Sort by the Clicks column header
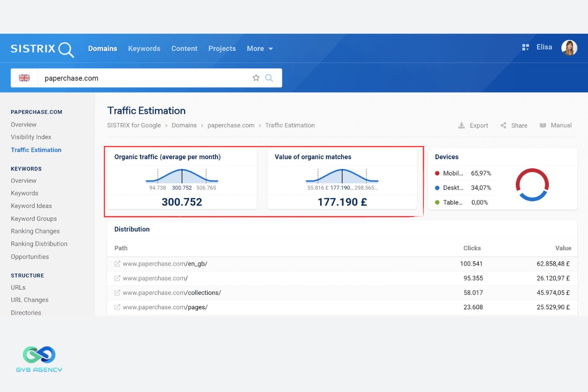Image resolution: width=588 pixels, height=392 pixels. [472, 248]
